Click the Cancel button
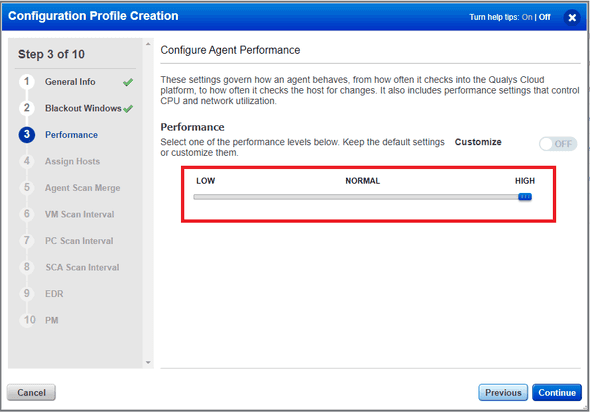 pos(31,393)
